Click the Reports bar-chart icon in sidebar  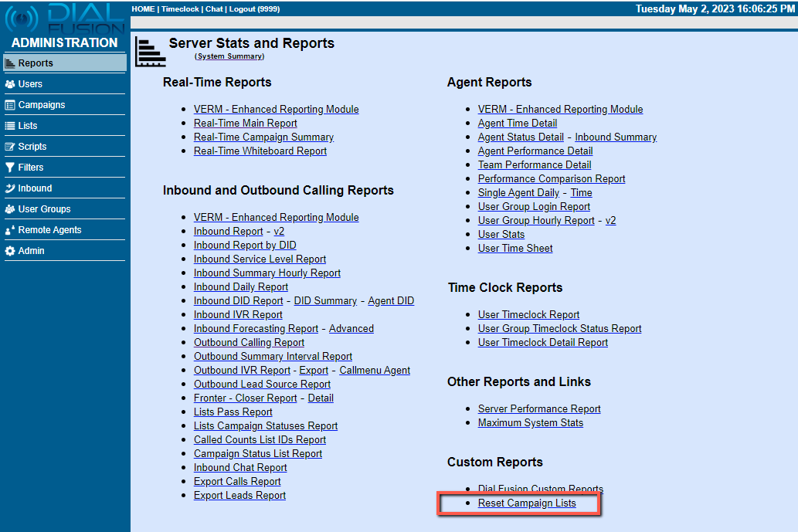tap(10, 63)
